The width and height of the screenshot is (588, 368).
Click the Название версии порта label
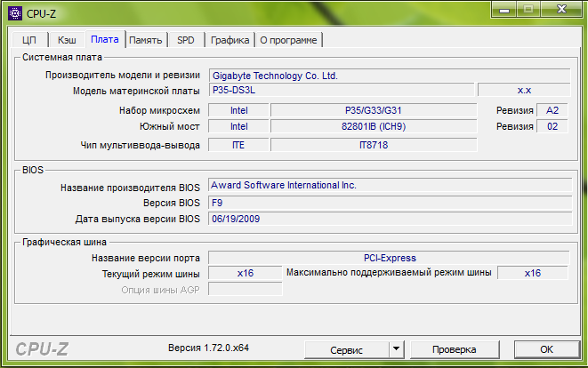coord(146,258)
